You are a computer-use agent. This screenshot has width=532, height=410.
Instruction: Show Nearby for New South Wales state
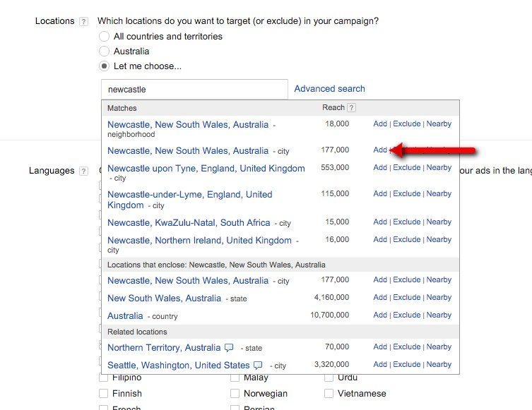tap(439, 297)
